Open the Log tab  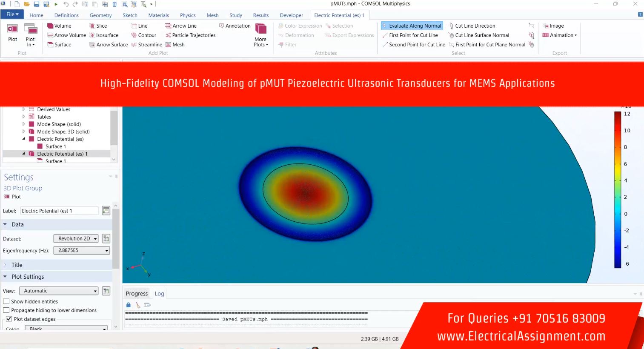(x=159, y=294)
